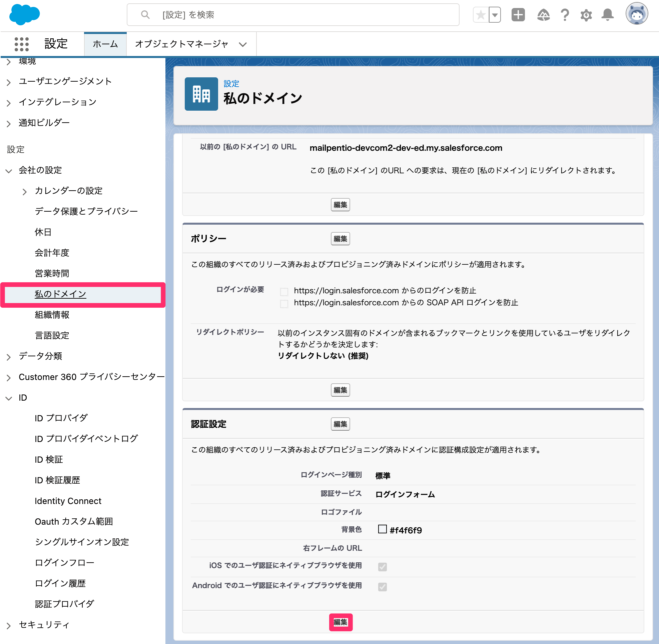Click 編集 next to 認証設定 heading
The image size is (659, 644).
coord(340,424)
